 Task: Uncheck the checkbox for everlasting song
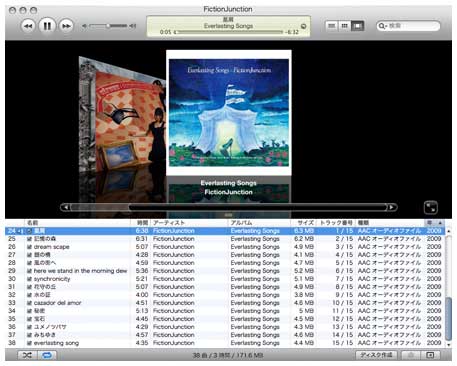[29, 343]
